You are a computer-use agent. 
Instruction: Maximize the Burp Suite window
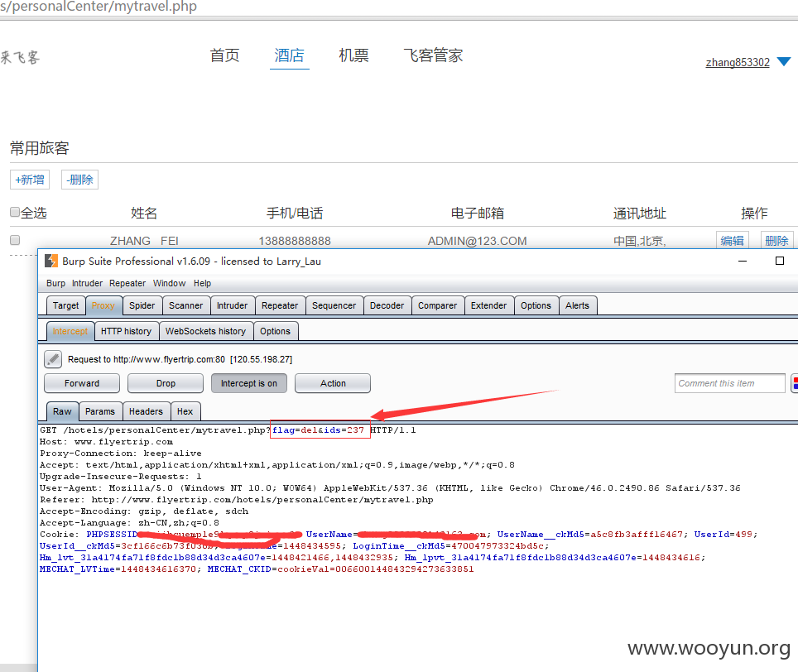click(x=779, y=261)
